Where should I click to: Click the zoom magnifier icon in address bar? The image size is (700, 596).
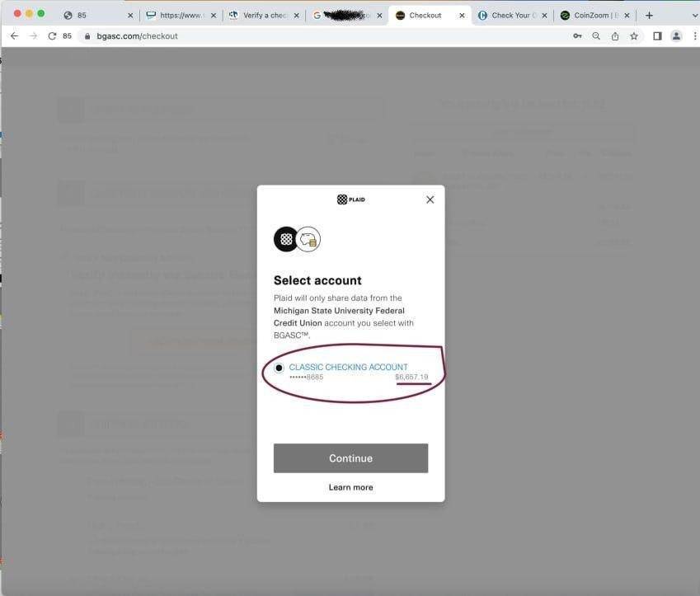coord(596,36)
